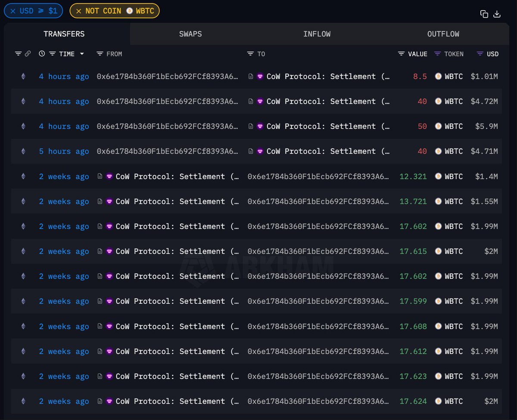
Task: Click the Ethereum icon in the 8.5 WBTC row
Action: tap(23, 77)
